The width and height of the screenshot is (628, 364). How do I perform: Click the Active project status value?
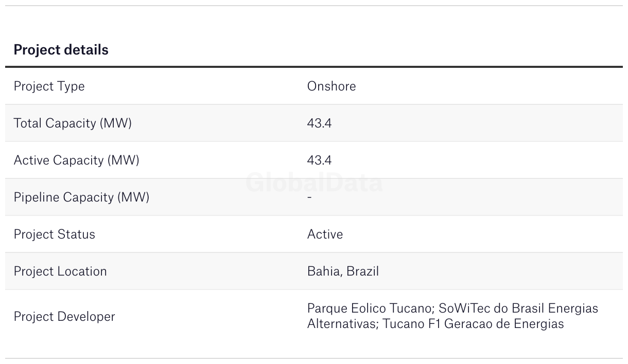[x=325, y=234]
